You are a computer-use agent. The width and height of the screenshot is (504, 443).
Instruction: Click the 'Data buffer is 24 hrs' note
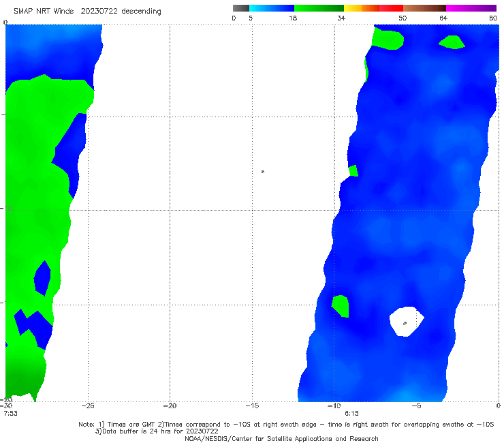point(157,431)
